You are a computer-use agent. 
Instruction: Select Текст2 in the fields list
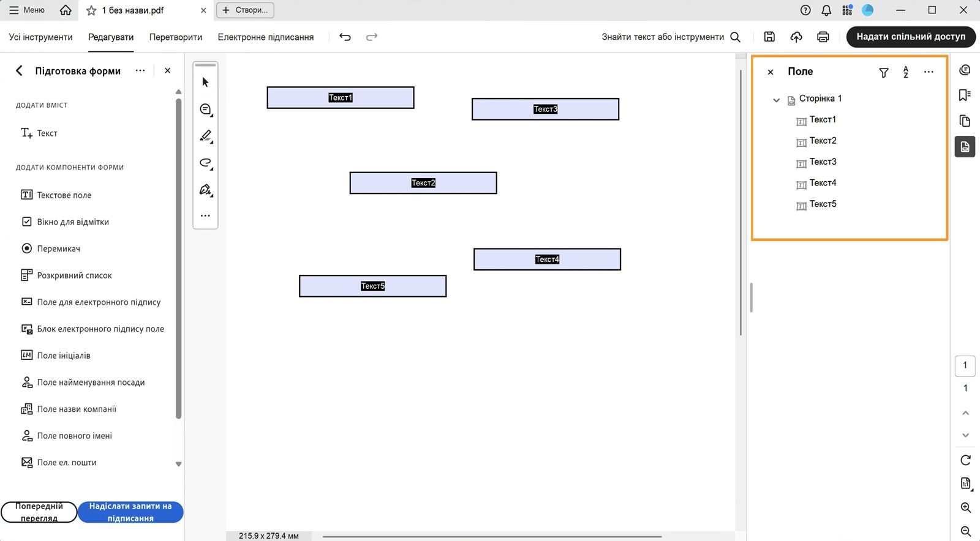823,141
